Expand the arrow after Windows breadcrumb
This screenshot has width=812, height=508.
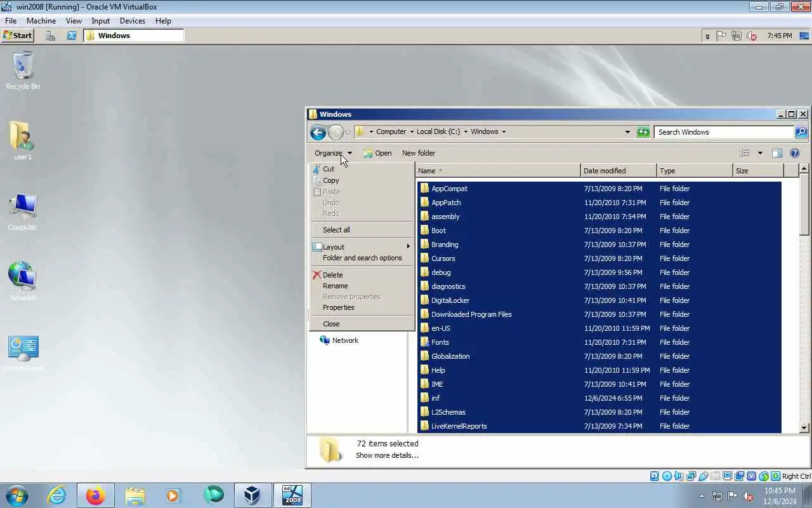tap(504, 132)
